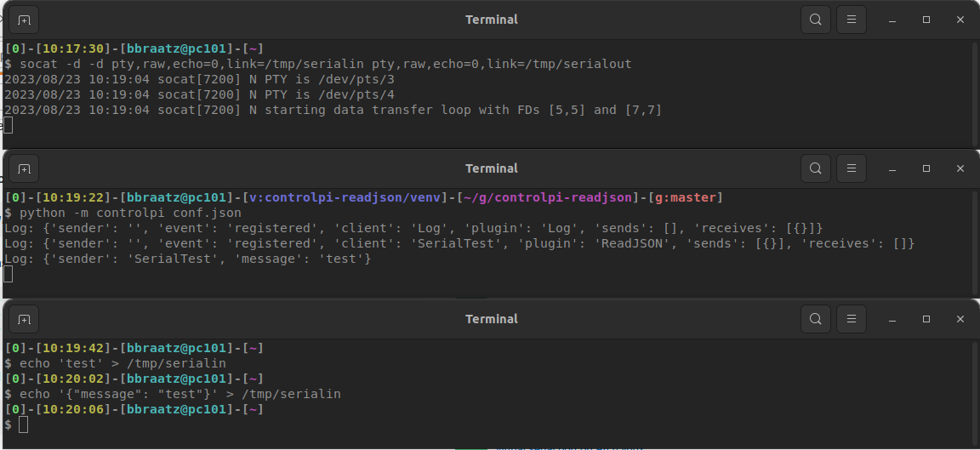Click the log line registering client 'Log'
980x450 pixels.
pyautogui.click(x=413, y=228)
